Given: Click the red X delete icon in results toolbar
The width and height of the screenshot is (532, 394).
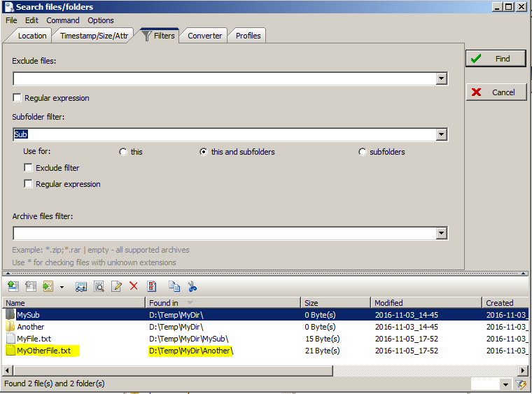Looking at the screenshot, I should coord(133,286).
